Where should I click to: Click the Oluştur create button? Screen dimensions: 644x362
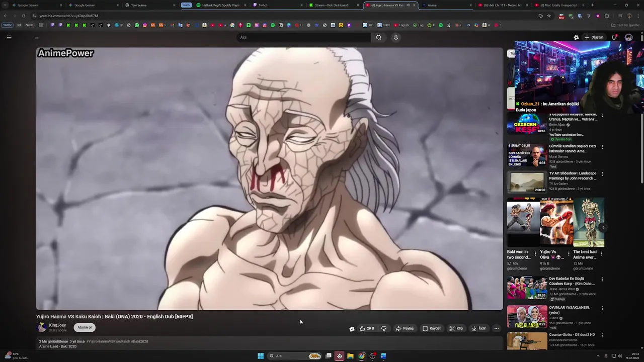point(594,37)
